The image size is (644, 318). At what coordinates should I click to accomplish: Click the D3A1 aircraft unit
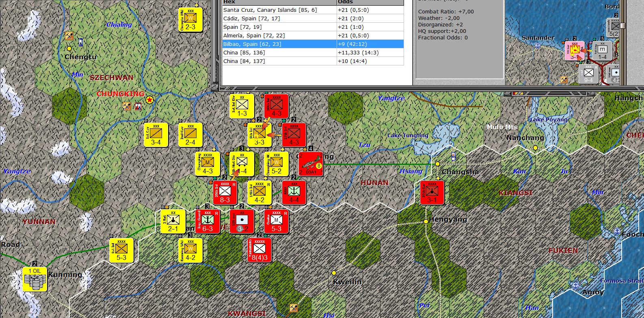[x=311, y=164]
